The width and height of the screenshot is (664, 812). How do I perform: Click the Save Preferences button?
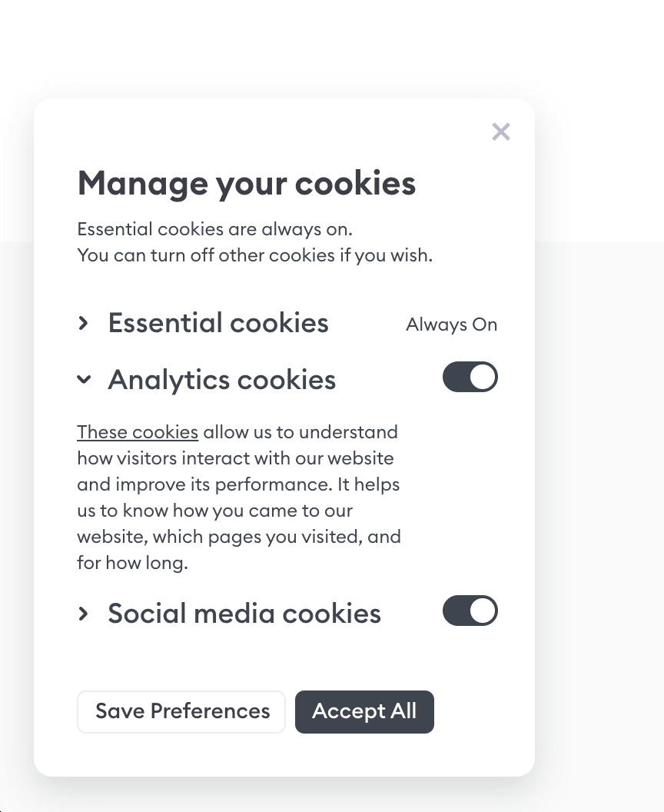coord(181,711)
